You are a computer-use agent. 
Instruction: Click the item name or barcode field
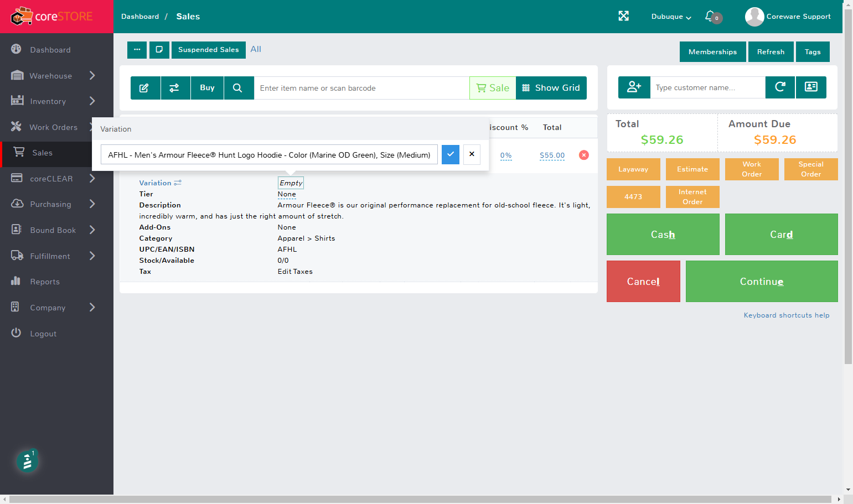coord(361,88)
